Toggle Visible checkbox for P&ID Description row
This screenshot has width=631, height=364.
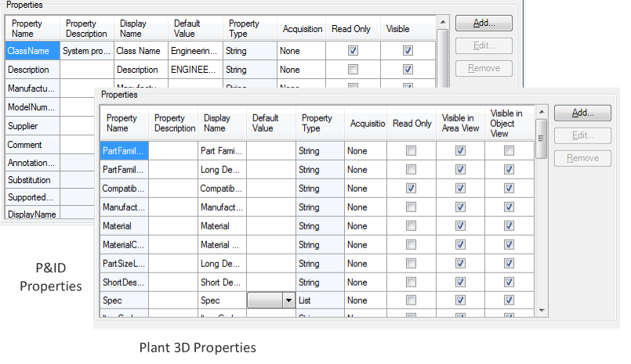pos(408,70)
